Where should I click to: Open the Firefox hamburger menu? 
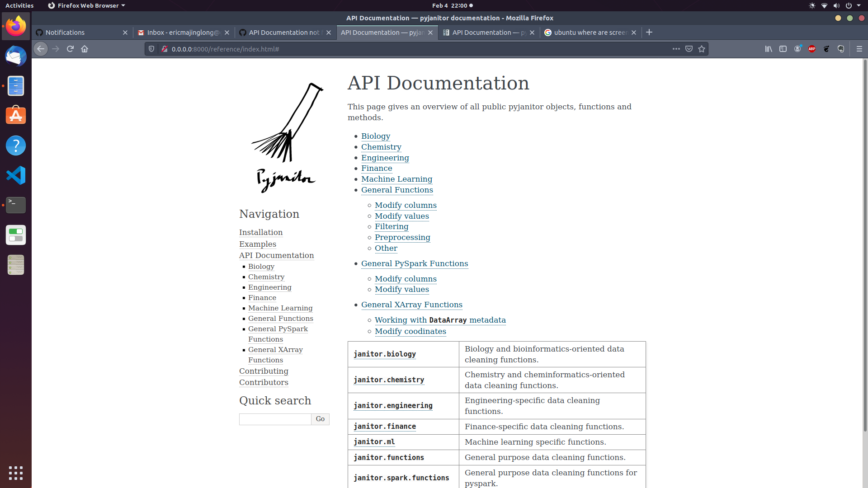(x=859, y=49)
